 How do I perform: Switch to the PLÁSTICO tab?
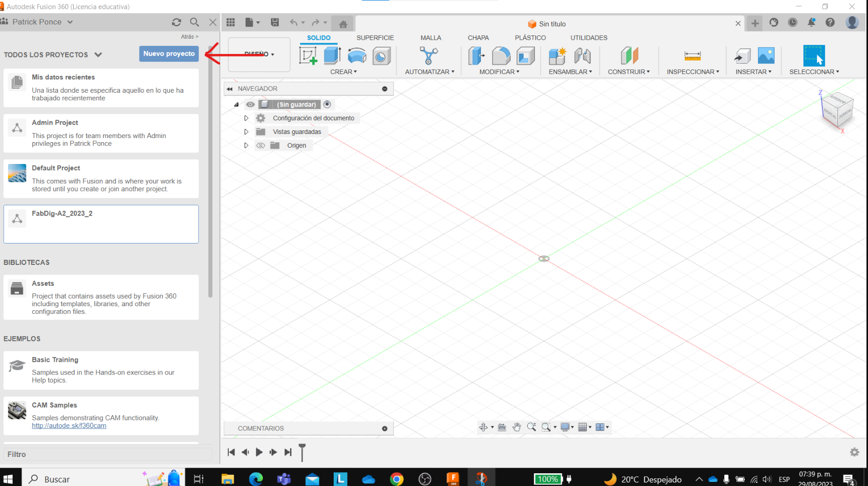[530, 38]
